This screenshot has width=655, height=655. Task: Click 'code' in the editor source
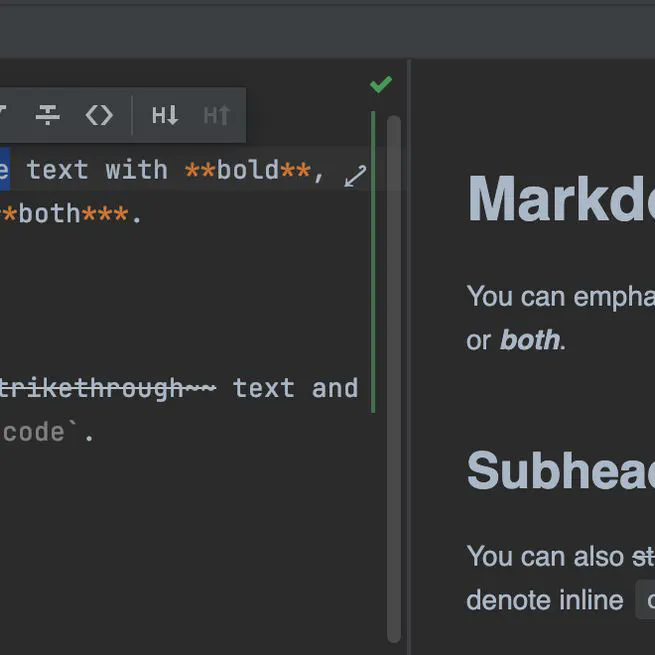33,432
